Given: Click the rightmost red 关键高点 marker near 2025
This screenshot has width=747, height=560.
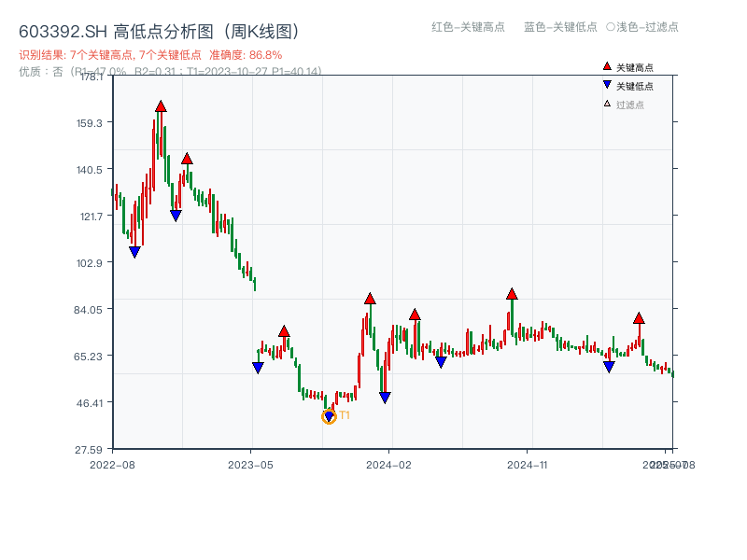Looking at the screenshot, I should click(638, 317).
